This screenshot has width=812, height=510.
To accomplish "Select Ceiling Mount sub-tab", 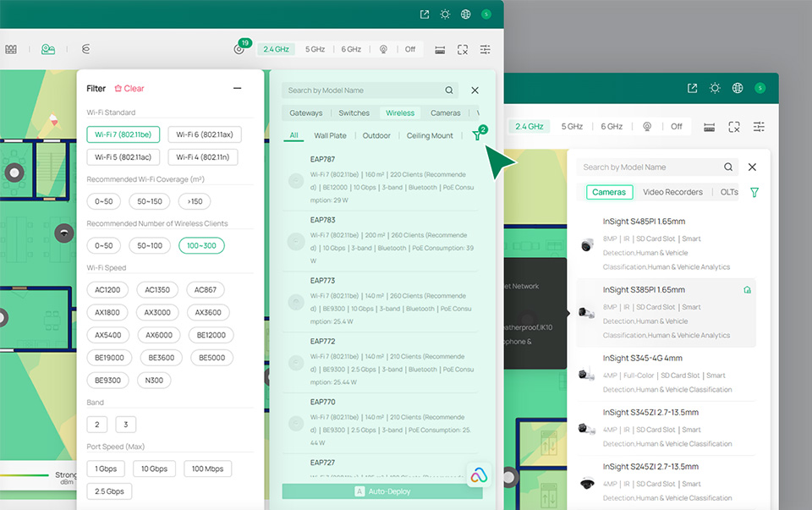I will [430, 135].
